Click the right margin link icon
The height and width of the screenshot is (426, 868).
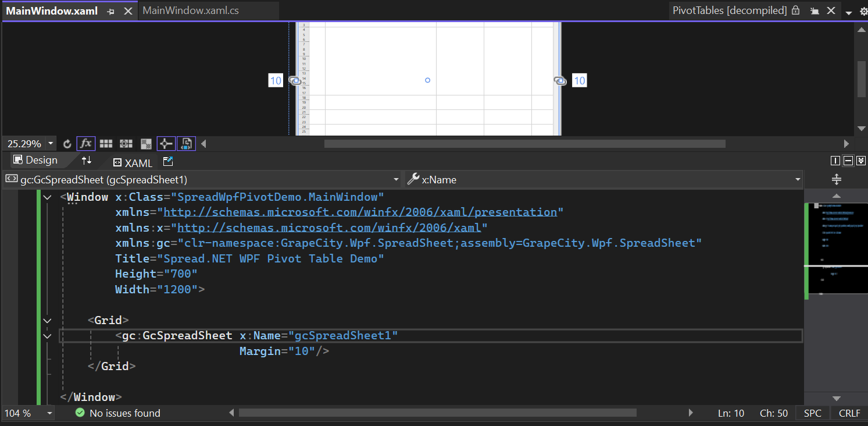point(560,81)
